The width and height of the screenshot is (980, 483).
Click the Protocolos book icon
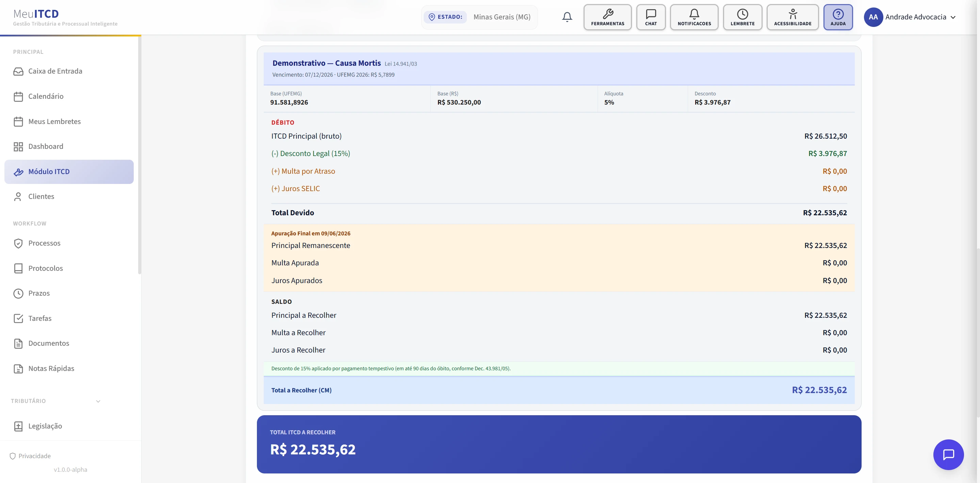point(18,268)
